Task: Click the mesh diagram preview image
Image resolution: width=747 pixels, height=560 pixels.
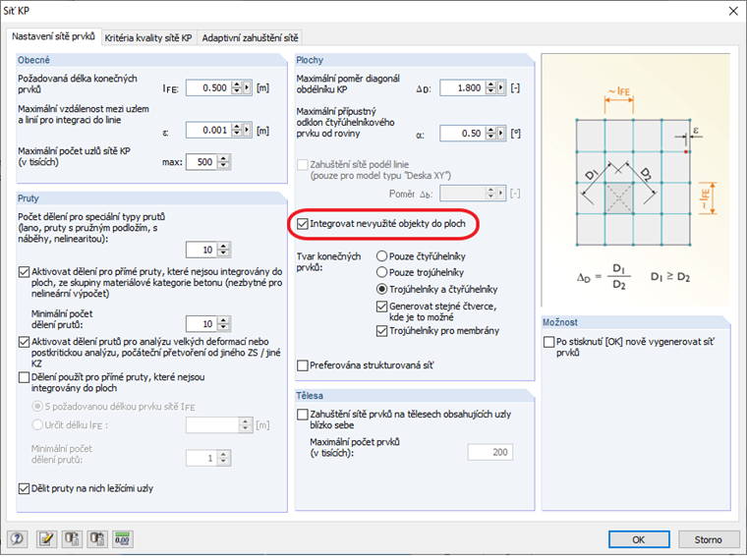Action: (x=636, y=180)
